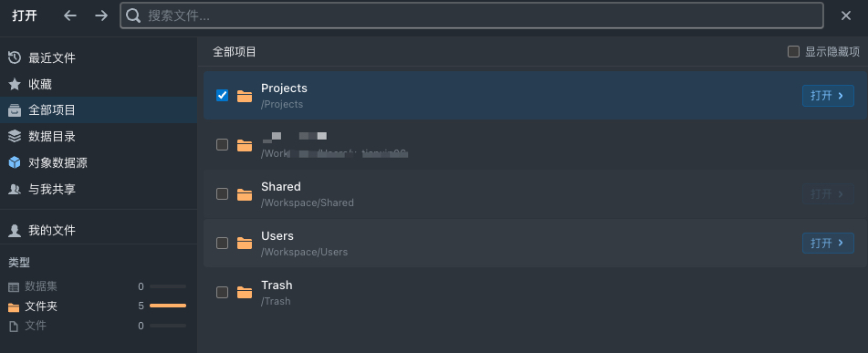Check the Trash folder checkbox

click(x=222, y=292)
